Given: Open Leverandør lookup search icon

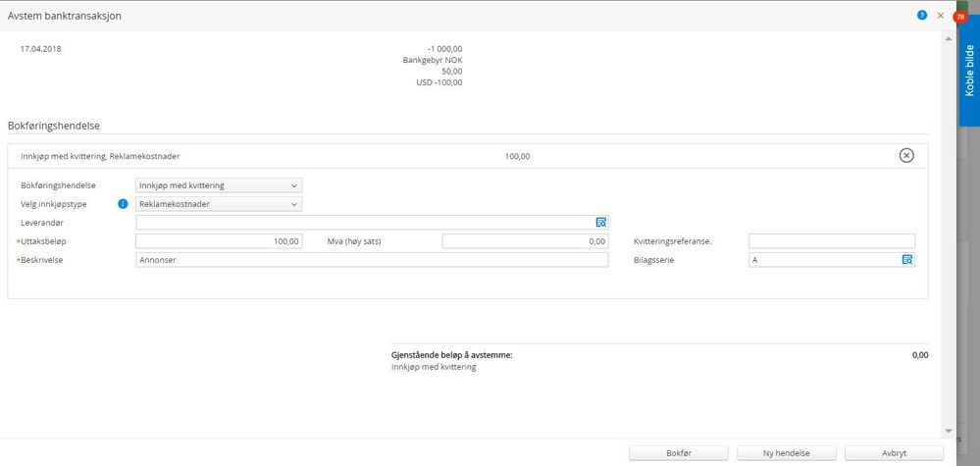Looking at the screenshot, I should click(601, 223).
